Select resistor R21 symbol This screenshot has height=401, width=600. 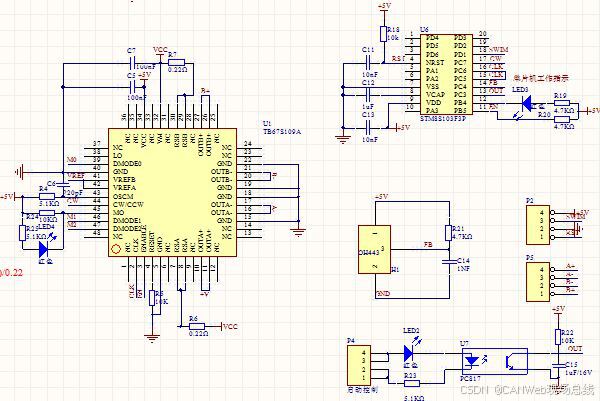pyautogui.click(x=449, y=233)
